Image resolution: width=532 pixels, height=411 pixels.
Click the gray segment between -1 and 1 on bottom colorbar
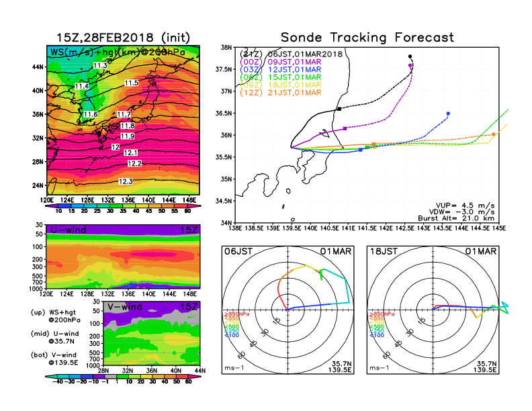111,376
